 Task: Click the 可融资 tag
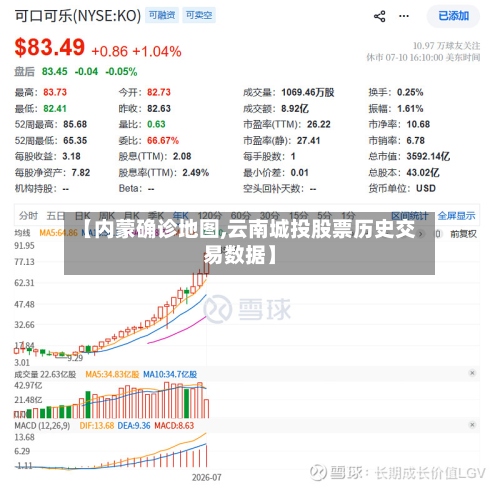point(162,15)
